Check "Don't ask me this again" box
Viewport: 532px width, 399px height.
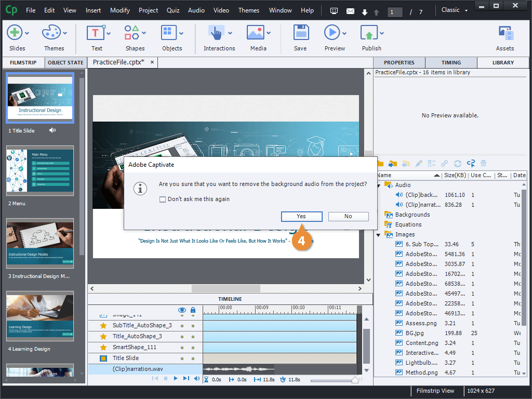[x=163, y=199]
